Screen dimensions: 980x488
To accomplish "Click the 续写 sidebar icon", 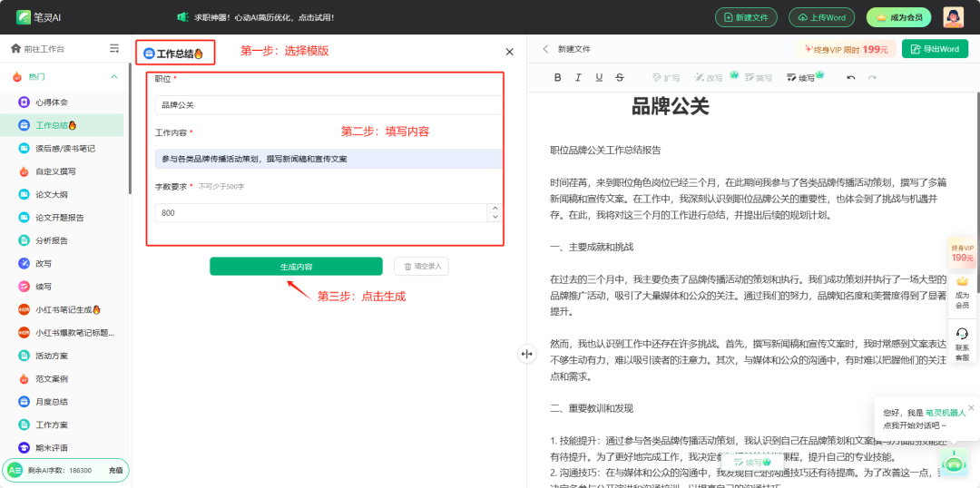I will [x=24, y=286].
